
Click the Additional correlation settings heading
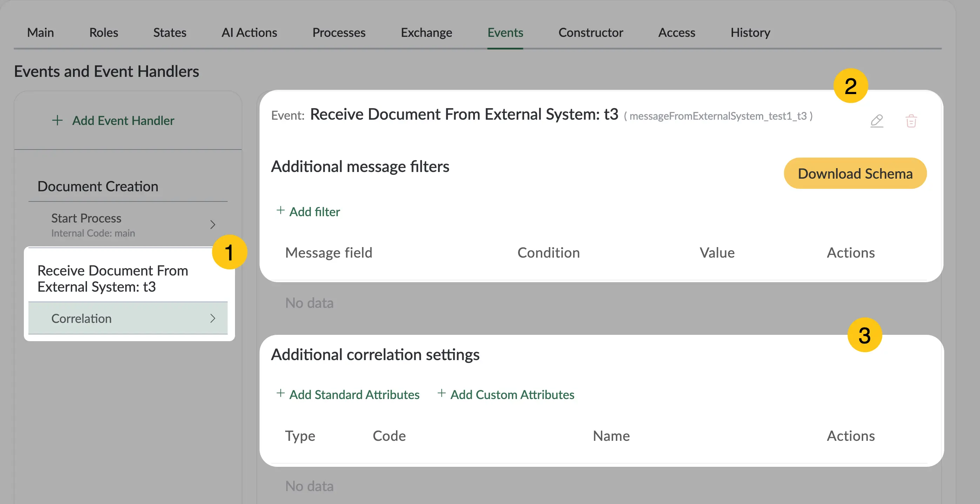click(x=375, y=355)
